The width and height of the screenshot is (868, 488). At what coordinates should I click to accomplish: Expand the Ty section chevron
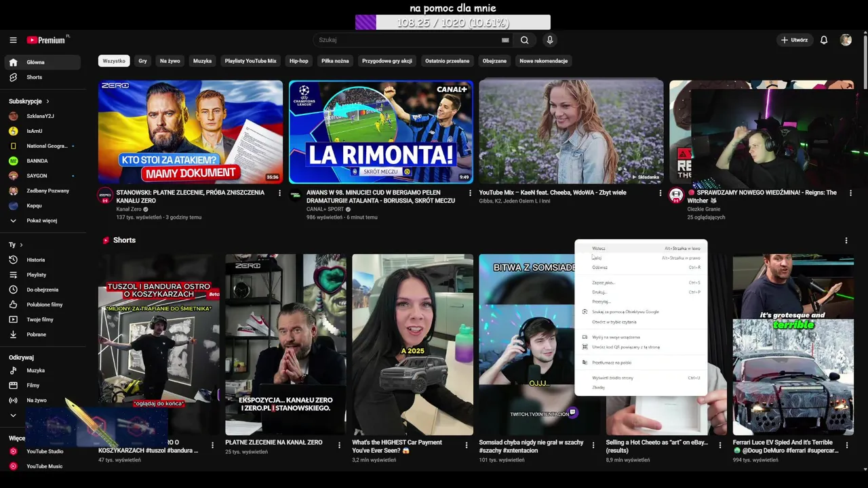coord(21,245)
